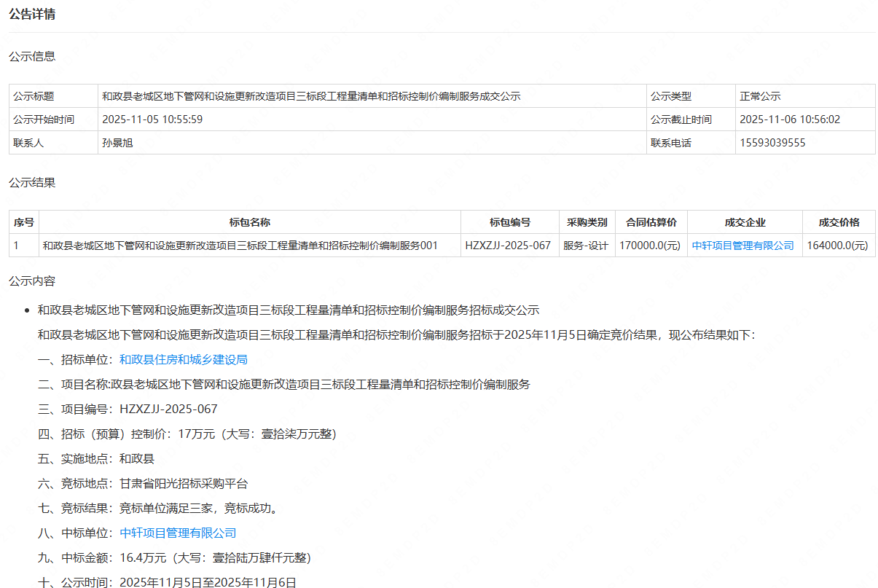Open the 和政县住房和城乡建设局 link
Screen dimensions: 878x588
184,359
